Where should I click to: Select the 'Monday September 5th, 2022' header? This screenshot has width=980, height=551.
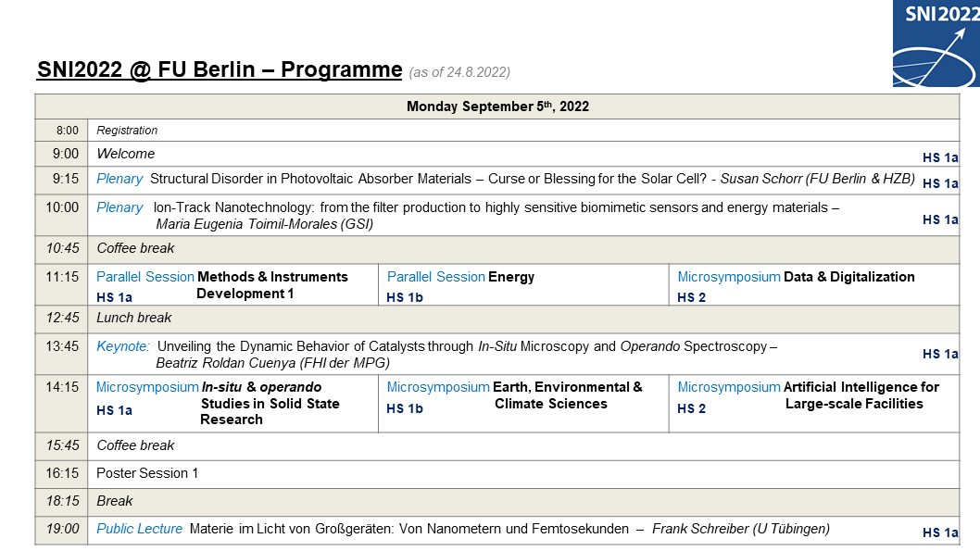tap(497, 106)
